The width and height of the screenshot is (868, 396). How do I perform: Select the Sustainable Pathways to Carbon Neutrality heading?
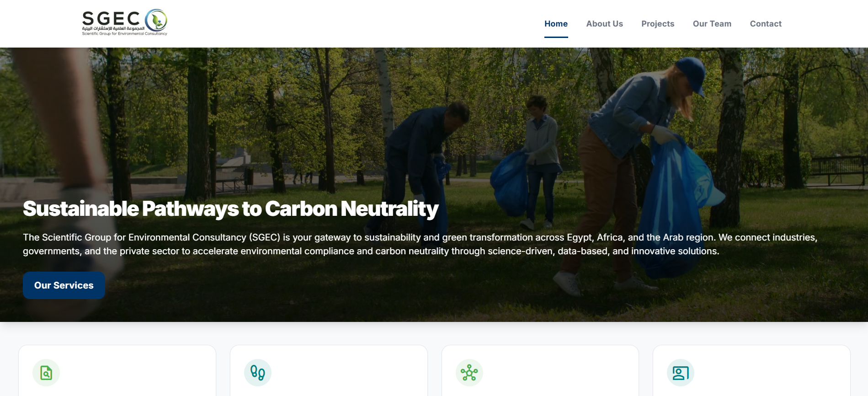231,209
